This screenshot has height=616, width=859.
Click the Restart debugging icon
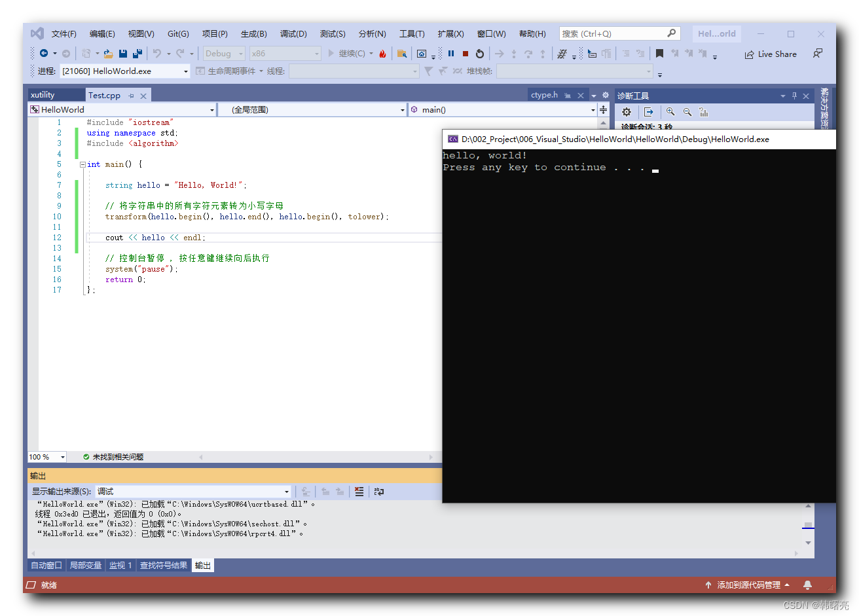click(x=479, y=54)
